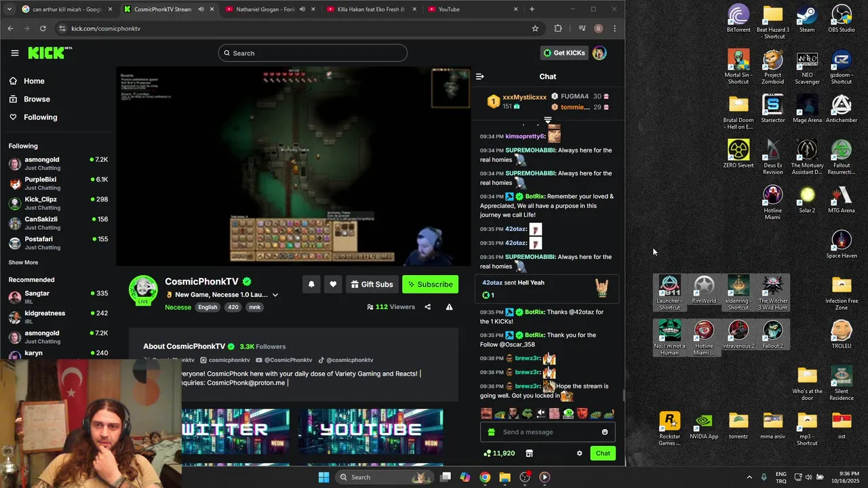Open Chrome media controls icon

(582, 28)
